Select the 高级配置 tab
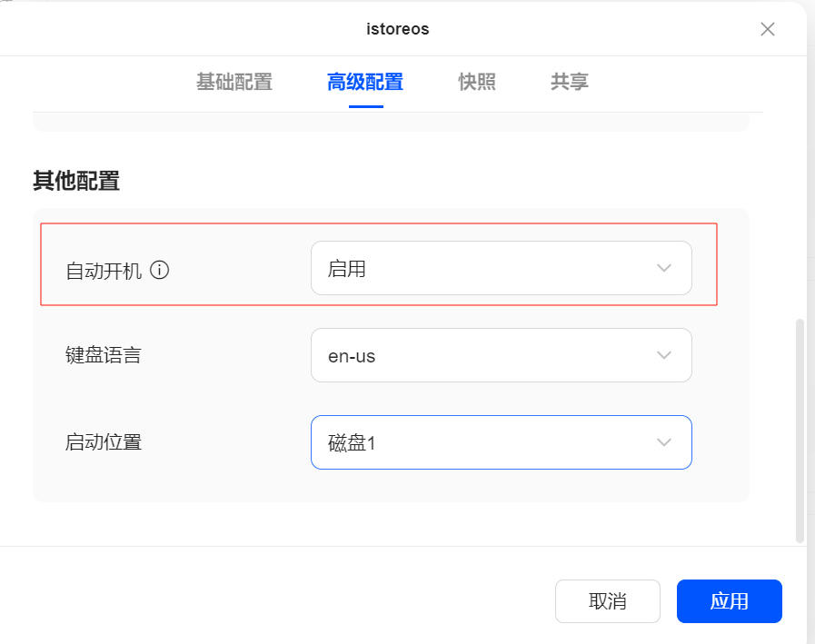 click(365, 82)
